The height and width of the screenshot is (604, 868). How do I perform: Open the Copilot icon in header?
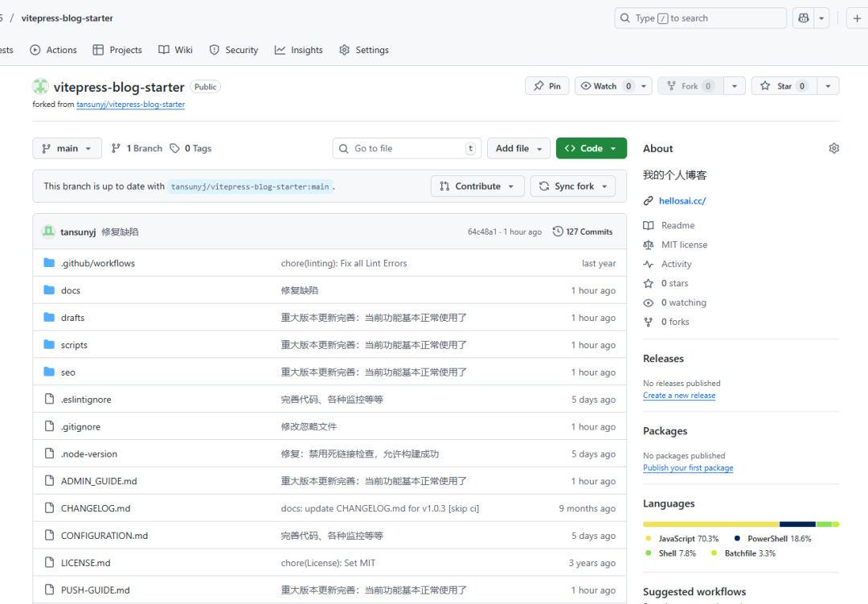tap(803, 18)
